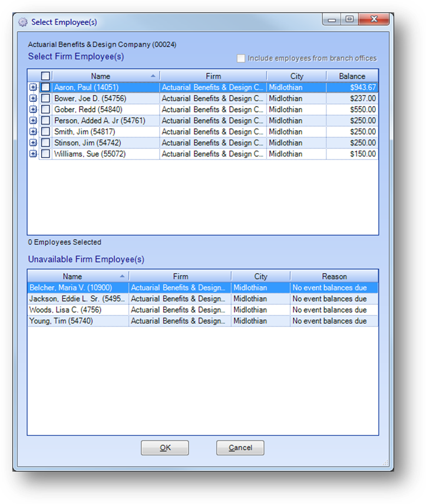Image resolution: width=426 pixels, height=504 pixels.
Task: Select the Stinson, Jim (54742) checkbox
Action: [45, 142]
